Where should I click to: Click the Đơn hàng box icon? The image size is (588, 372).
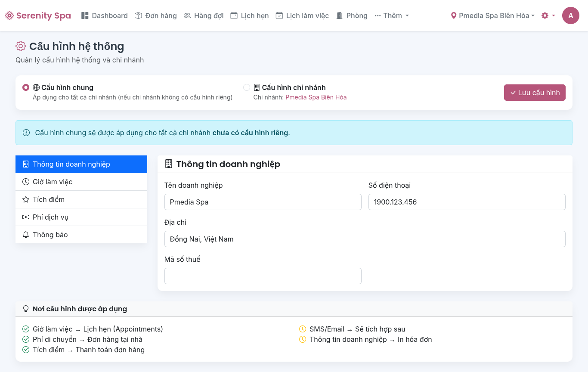(138, 15)
